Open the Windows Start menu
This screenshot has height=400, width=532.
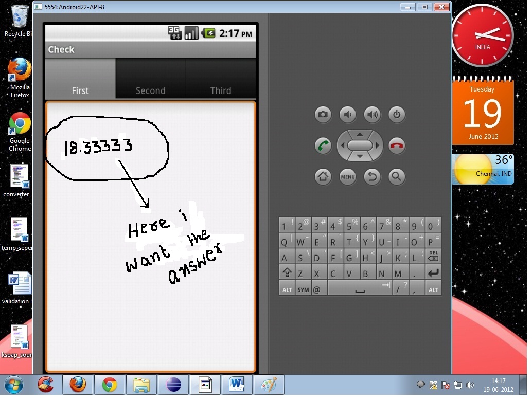[13, 385]
